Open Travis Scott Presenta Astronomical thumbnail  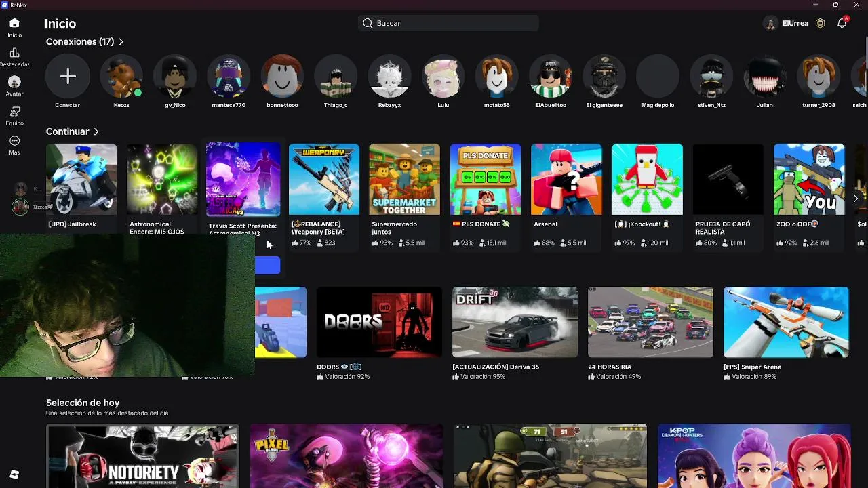click(x=243, y=179)
